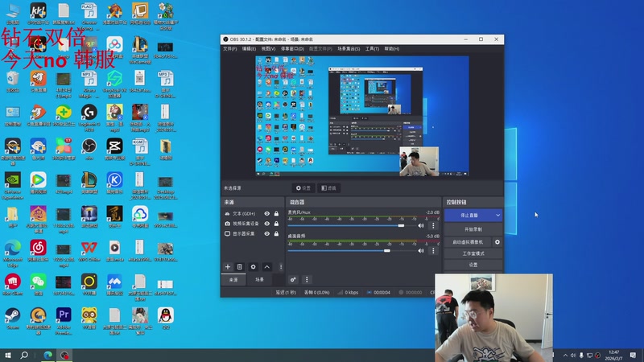The height and width of the screenshot is (362, 644).
Task: Switch to OBS via its taskbar icon
Action: coord(64,355)
